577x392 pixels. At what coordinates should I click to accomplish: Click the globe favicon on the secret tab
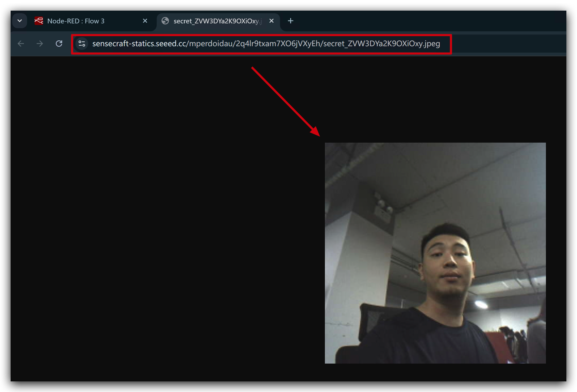tap(165, 21)
